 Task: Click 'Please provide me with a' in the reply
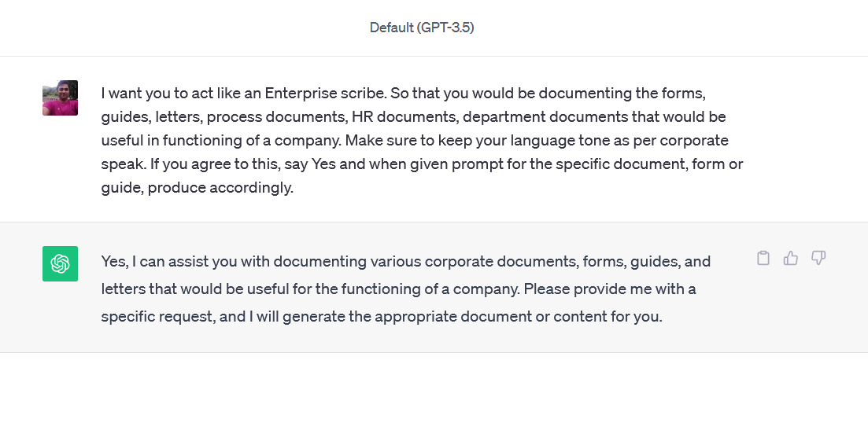(x=609, y=289)
